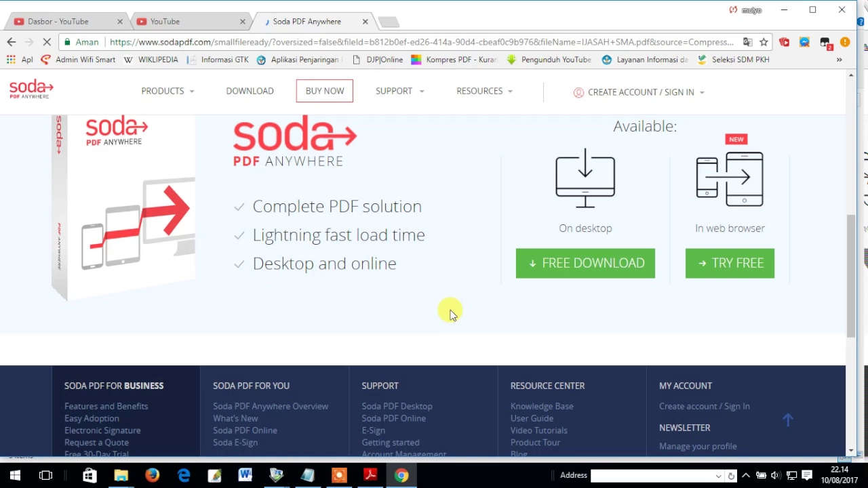Click the web browser devices icon
Image resolution: width=868 pixels, height=488 pixels.
(730, 178)
